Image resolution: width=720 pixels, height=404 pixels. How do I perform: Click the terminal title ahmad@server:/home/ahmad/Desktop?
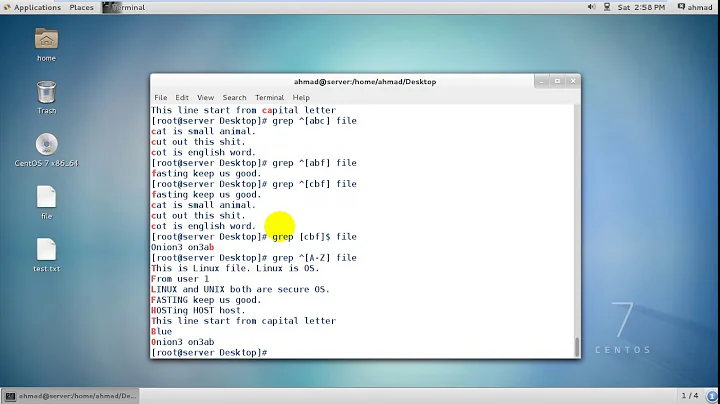(x=365, y=82)
